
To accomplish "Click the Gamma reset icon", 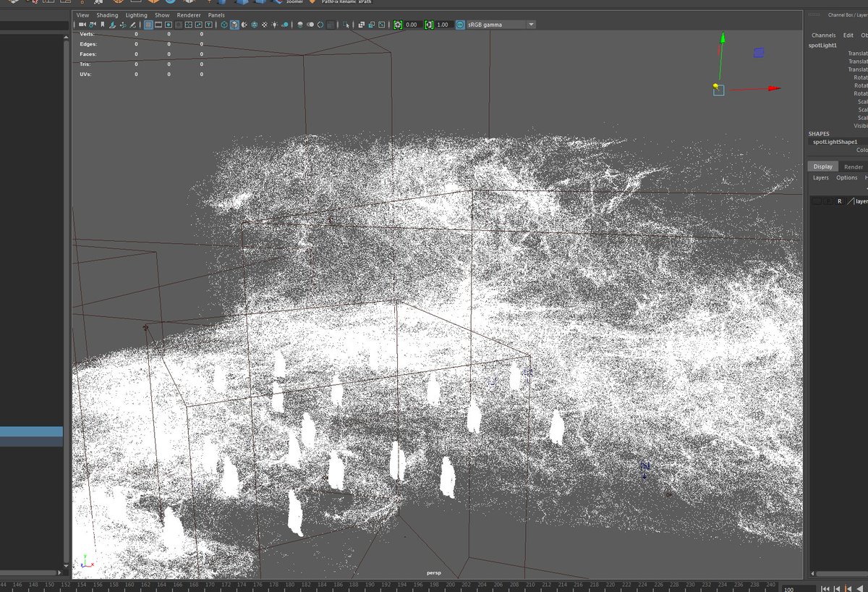I will (429, 25).
